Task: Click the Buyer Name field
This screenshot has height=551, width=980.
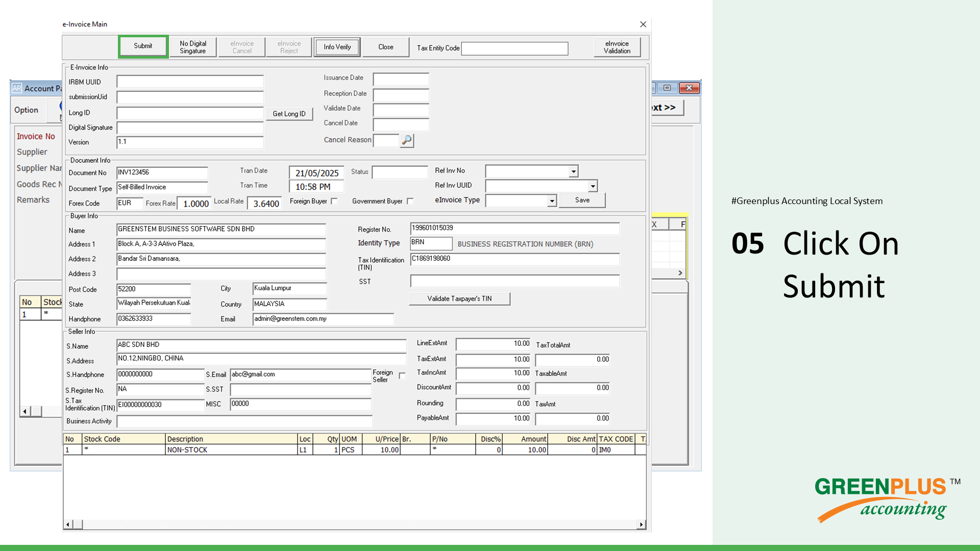Action: (221, 230)
